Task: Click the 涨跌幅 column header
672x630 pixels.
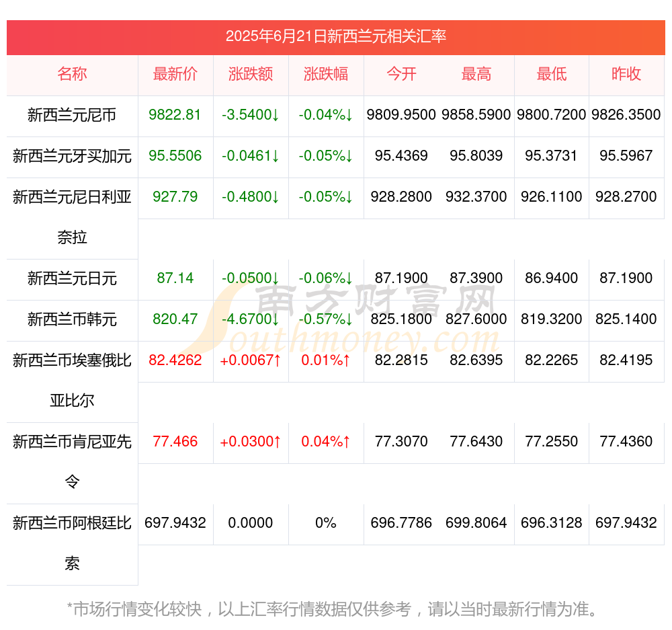Action: click(326, 74)
